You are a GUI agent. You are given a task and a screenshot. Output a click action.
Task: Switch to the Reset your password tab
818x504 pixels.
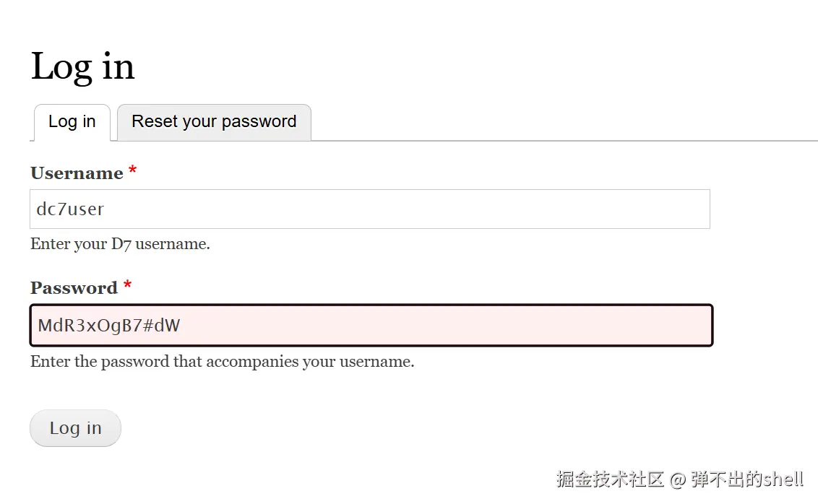coord(214,122)
